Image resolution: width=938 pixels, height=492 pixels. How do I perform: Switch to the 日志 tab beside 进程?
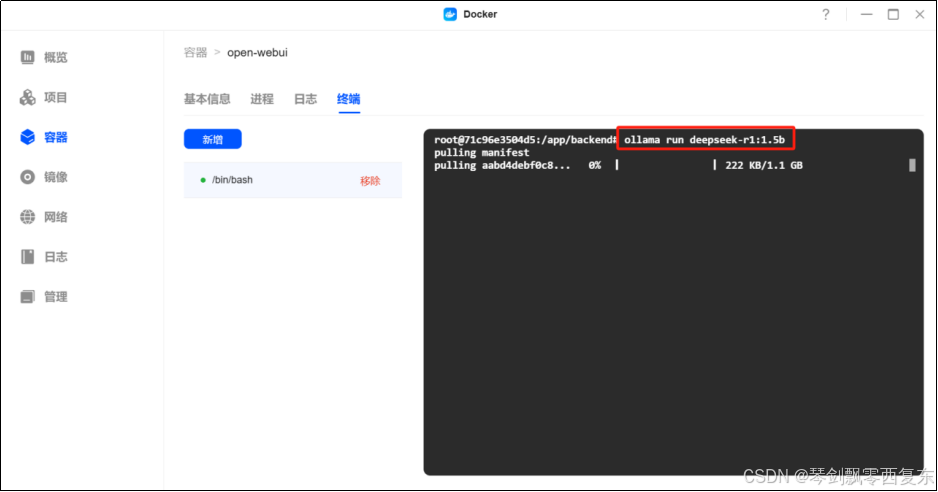pyautogui.click(x=305, y=99)
